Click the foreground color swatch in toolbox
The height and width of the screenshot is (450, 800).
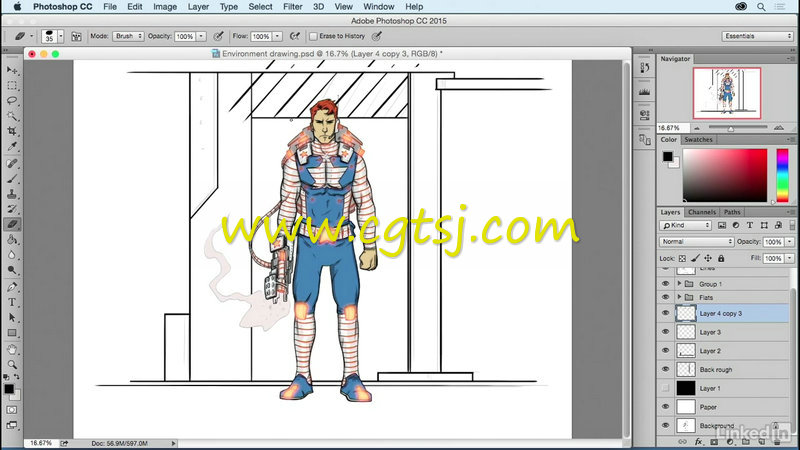tap(9, 389)
